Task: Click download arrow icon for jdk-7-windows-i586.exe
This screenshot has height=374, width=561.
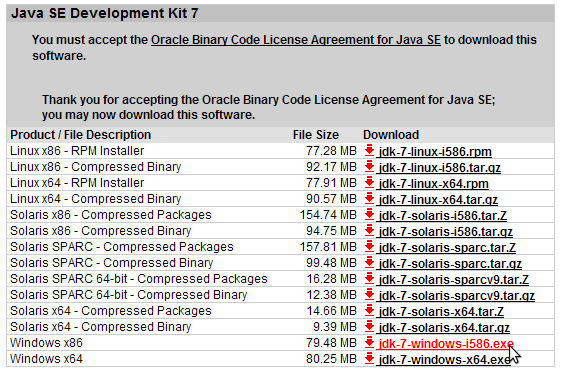Action: click(369, 343)
